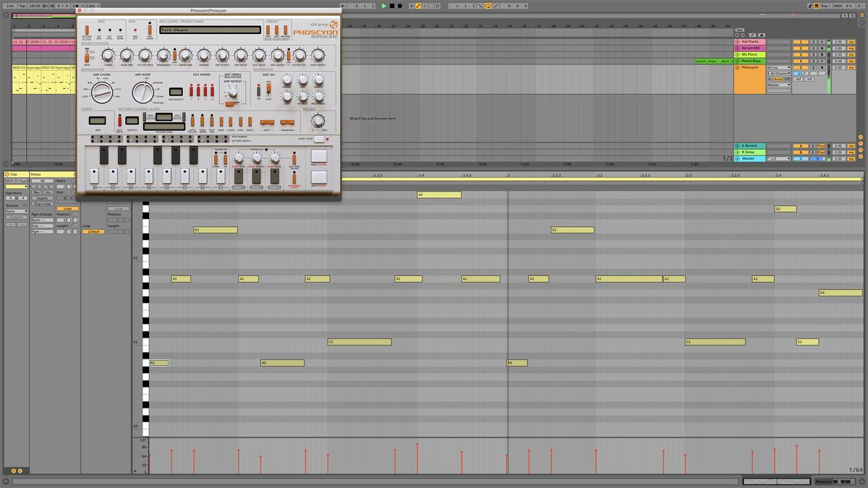Click the Tuning knob

[108, 55]
